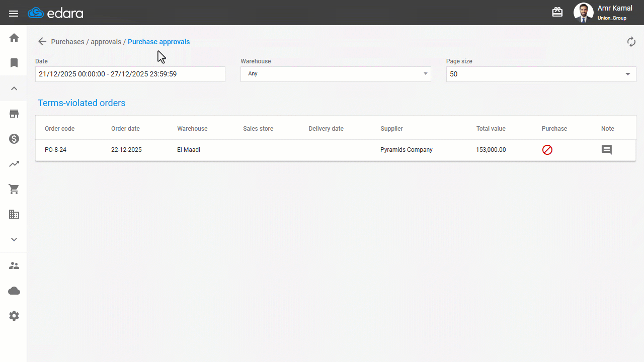Open the store sidebar icon
The height and width of the screenshot is (362, 644).
point(14,114)
